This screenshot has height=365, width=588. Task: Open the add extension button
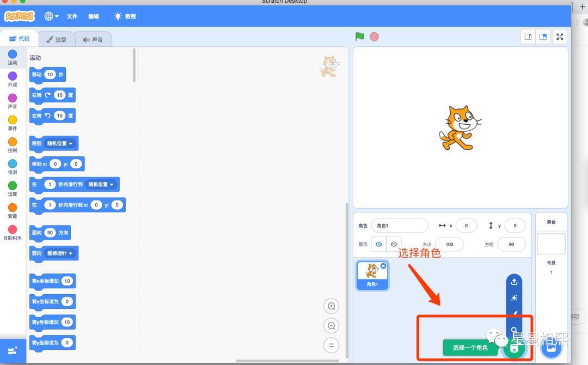[13, 351]
